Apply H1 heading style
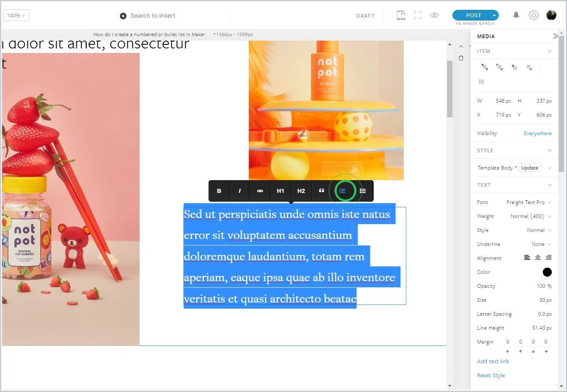567x392 pixels. 280,191
